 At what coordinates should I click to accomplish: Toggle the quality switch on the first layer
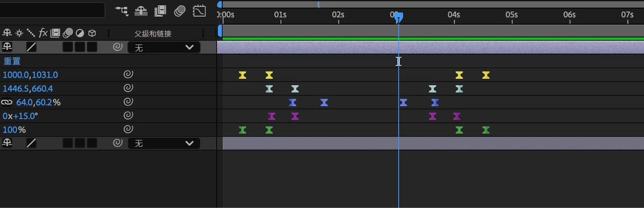click(32, 47)
